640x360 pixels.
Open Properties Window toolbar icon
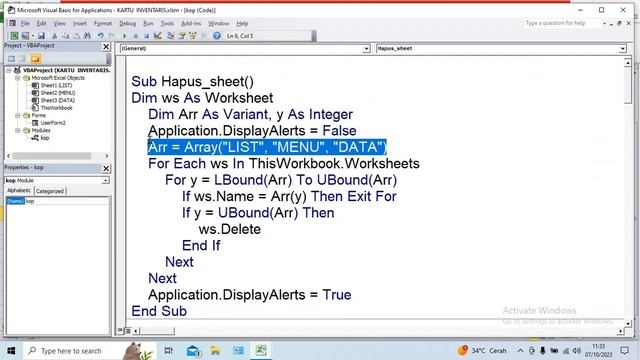(182, 36)
